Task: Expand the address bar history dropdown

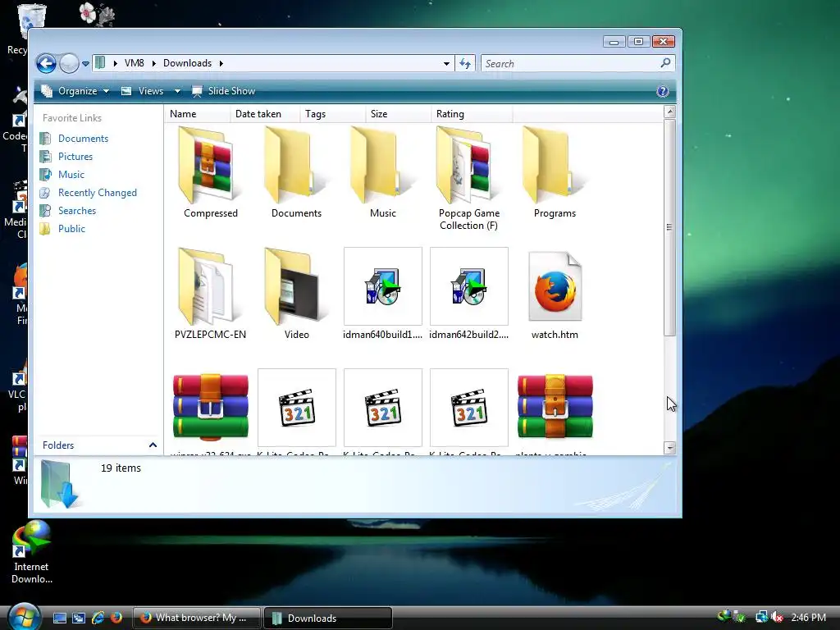Action: pos(446,64)
